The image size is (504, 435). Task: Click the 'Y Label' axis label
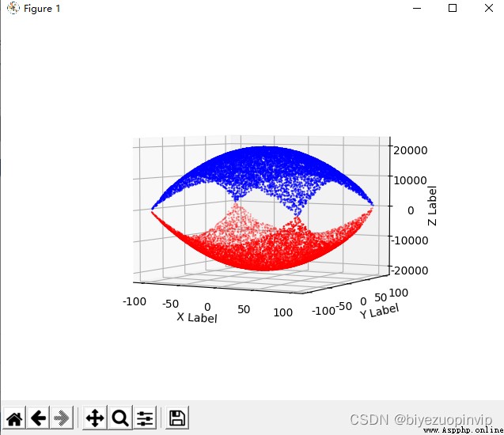[x=379, y=311]
